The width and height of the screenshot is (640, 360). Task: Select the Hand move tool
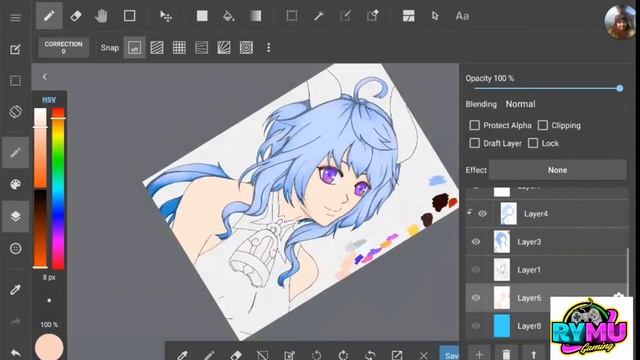click(x=101, y=16)
